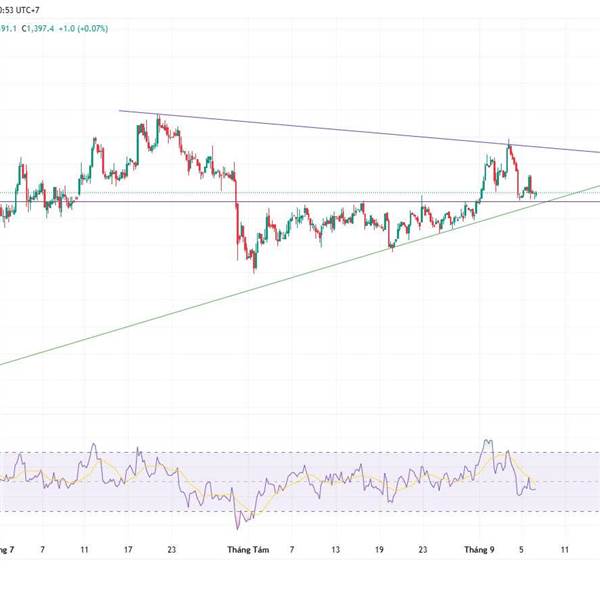Click the close value C1,397.4

coord(38,29)
